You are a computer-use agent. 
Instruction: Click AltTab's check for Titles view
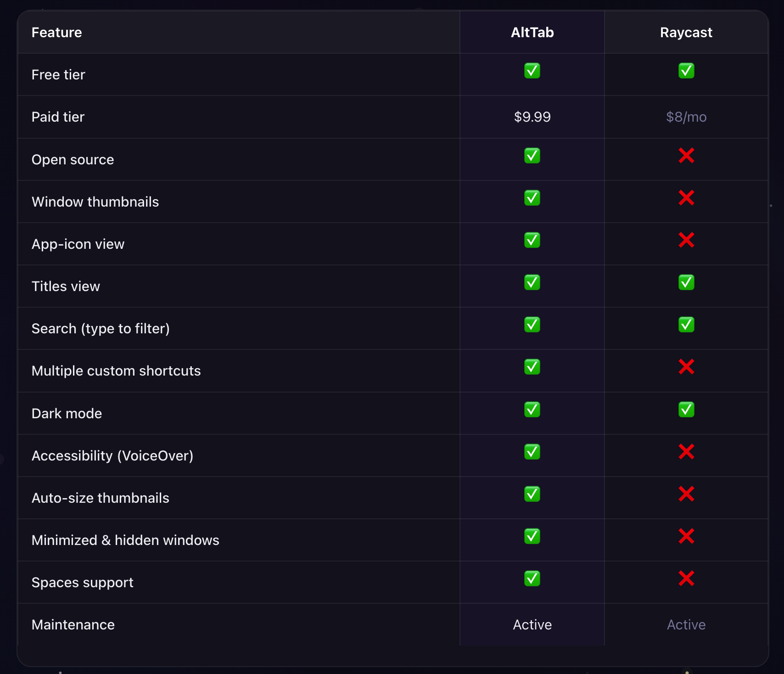[x=532, y=282]
